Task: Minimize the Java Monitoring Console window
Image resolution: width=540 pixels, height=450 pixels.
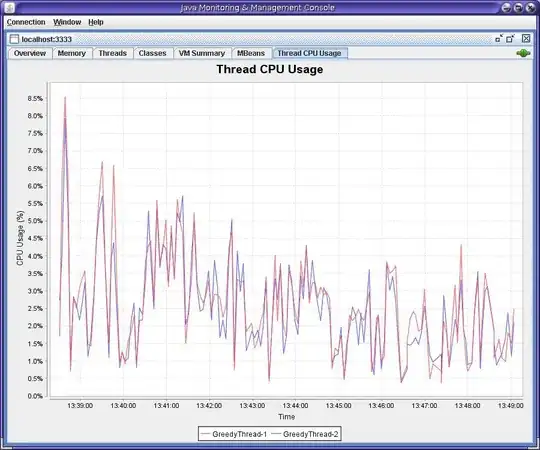Action: (506, 8)
